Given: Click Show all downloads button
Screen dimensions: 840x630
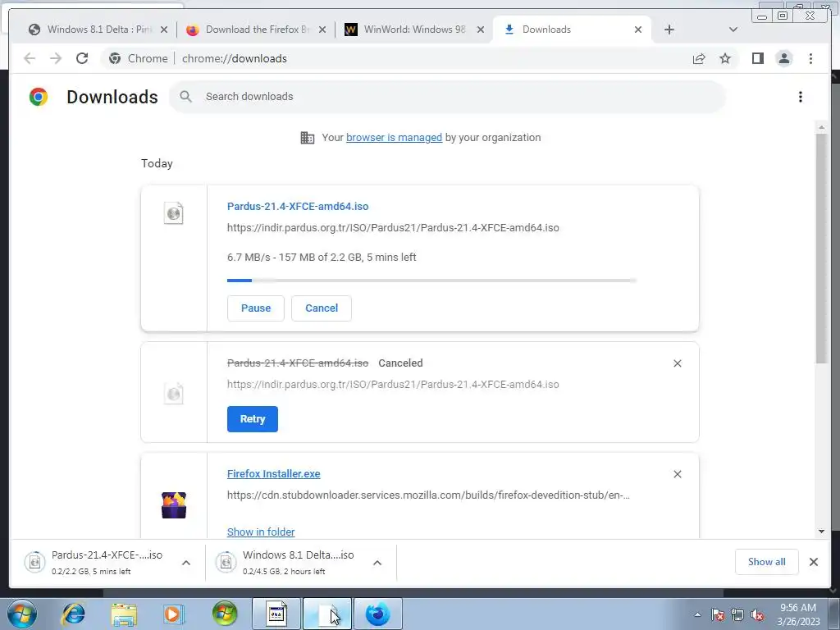Looking at the screenshot, I should (767, 562).
